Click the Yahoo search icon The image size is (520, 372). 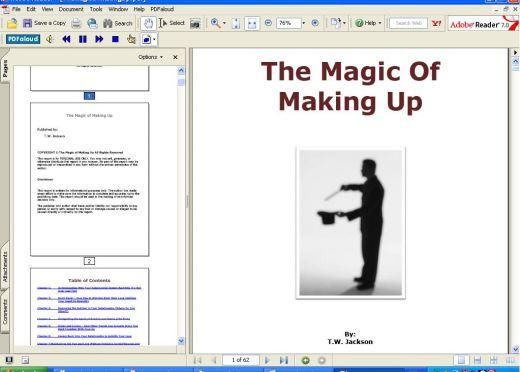(436, 23)
